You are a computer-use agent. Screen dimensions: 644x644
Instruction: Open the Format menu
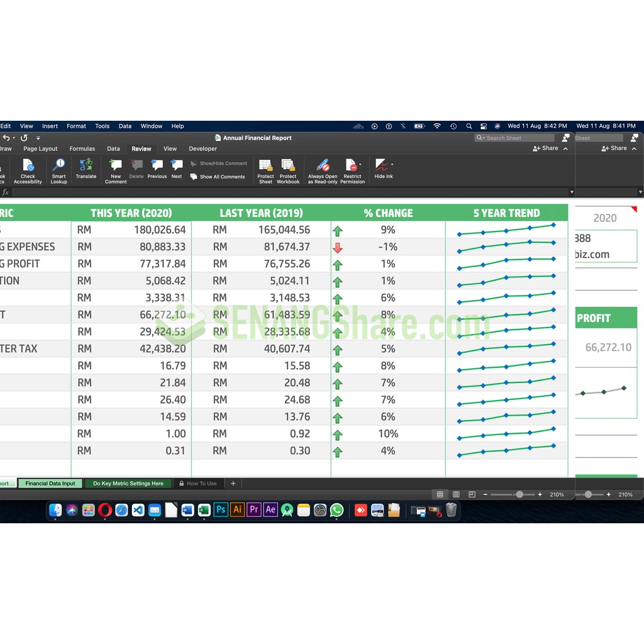pos(76,126)
